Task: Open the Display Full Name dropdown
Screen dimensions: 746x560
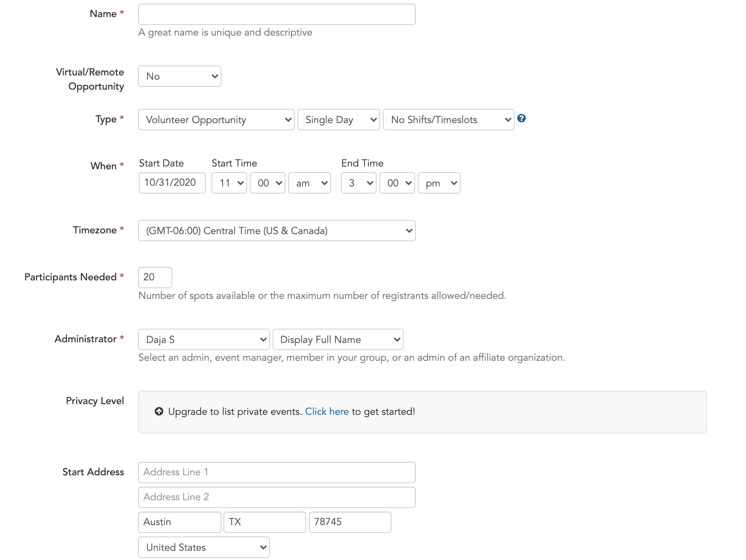Action: 338,339
